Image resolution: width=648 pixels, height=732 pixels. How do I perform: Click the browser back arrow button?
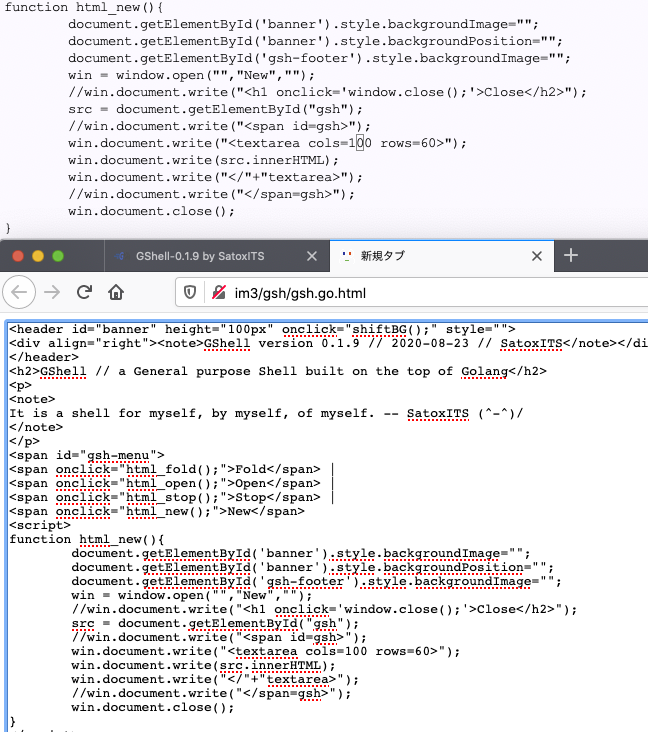click(22, 293)
